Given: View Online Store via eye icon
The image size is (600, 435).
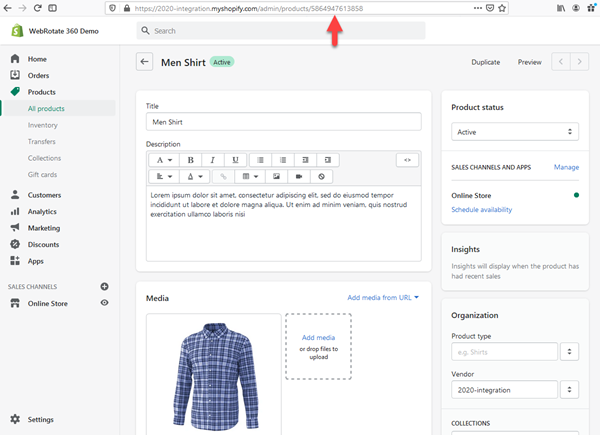Looking at the screenshot, I should point(104,302).
